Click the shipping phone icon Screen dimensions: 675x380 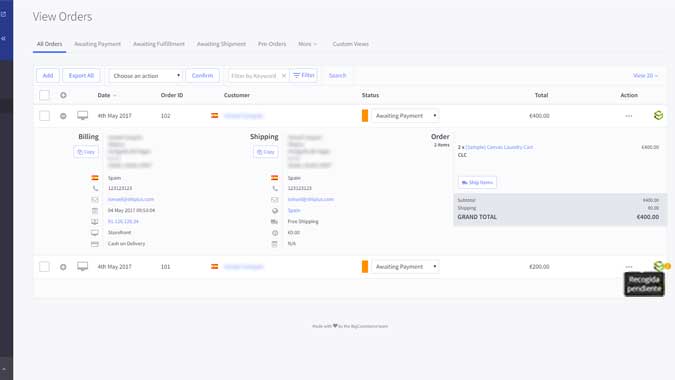pos(275,188)
